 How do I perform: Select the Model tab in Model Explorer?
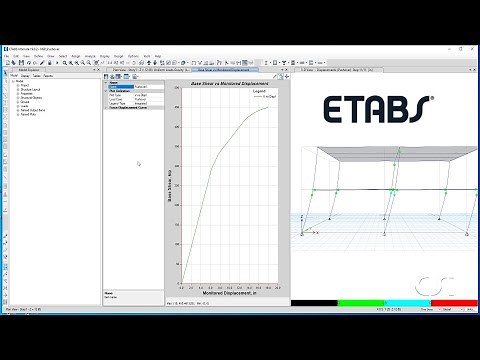[x=14, y=76]
